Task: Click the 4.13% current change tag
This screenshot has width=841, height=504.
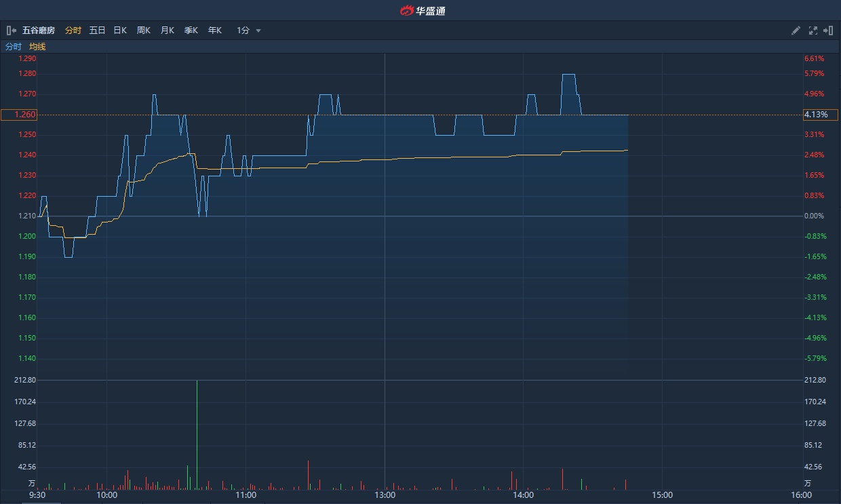Action: 821,115
